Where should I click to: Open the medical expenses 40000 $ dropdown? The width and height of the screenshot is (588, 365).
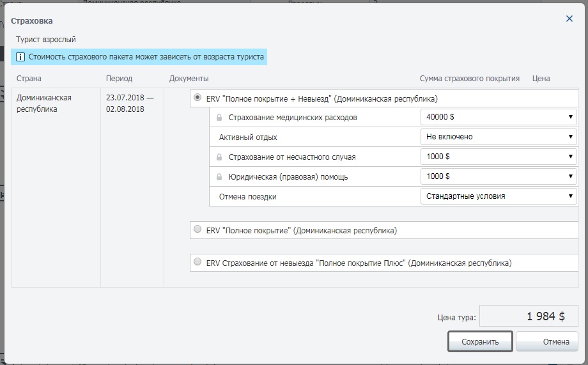tap(499, 118)
